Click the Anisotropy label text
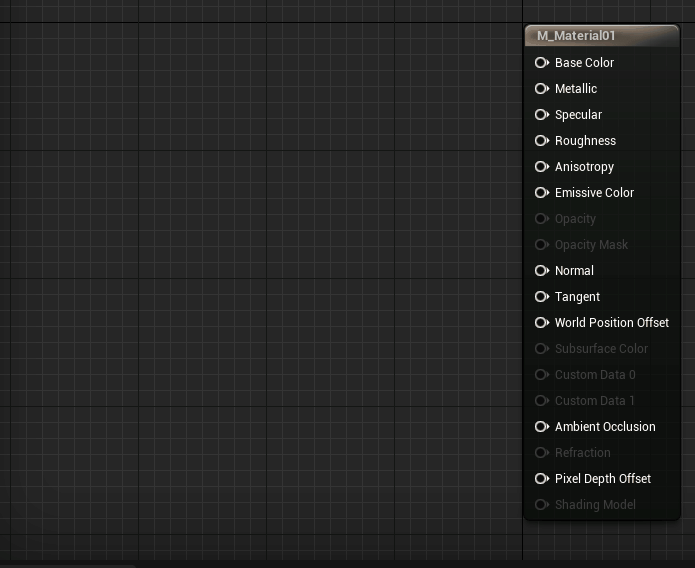 coord(584,167)
